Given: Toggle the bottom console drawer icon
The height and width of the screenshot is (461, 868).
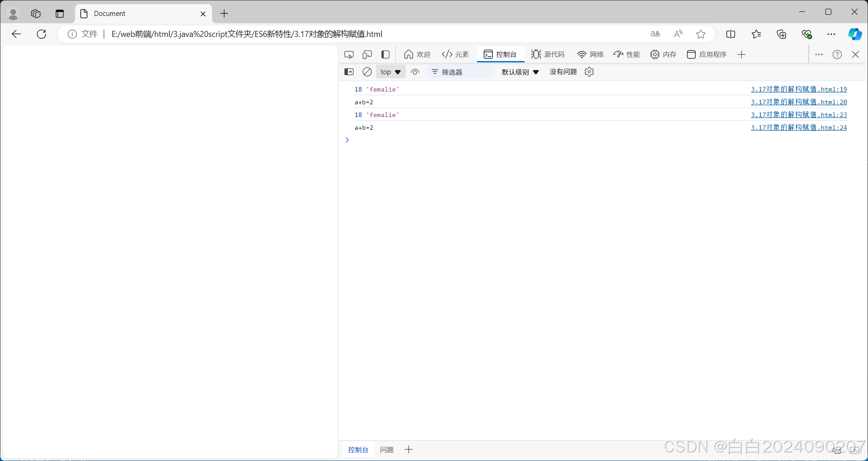Looking at the screenshot, I should (x=349, y=72).
